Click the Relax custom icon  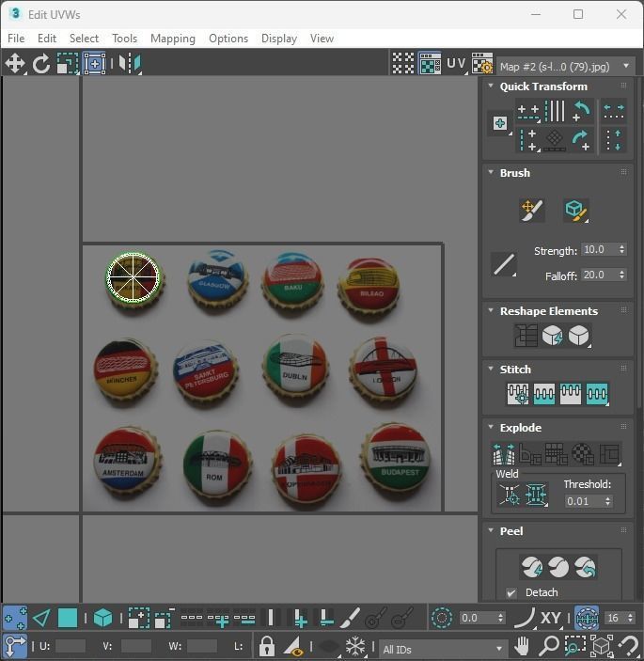(579, 336)
